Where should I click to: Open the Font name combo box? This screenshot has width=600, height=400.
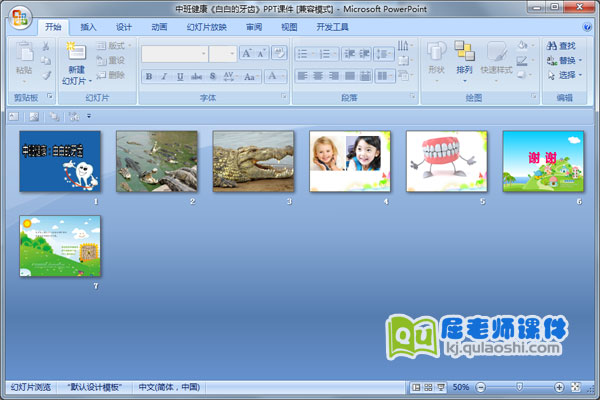point(175,54)
